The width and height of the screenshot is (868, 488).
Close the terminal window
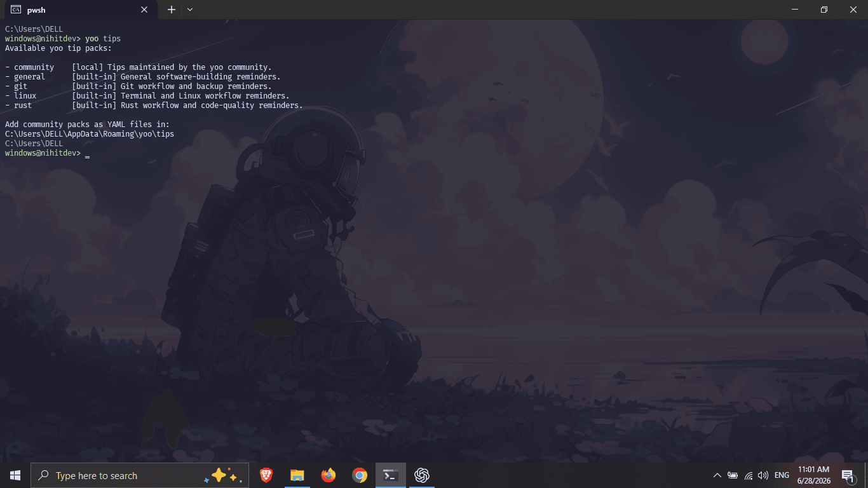point(853,10)
